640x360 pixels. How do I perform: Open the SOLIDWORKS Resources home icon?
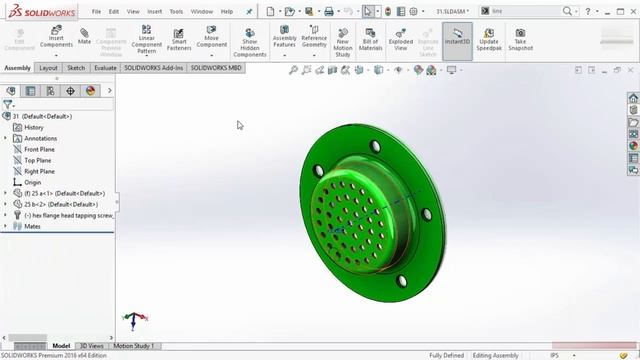pos(633,98)
